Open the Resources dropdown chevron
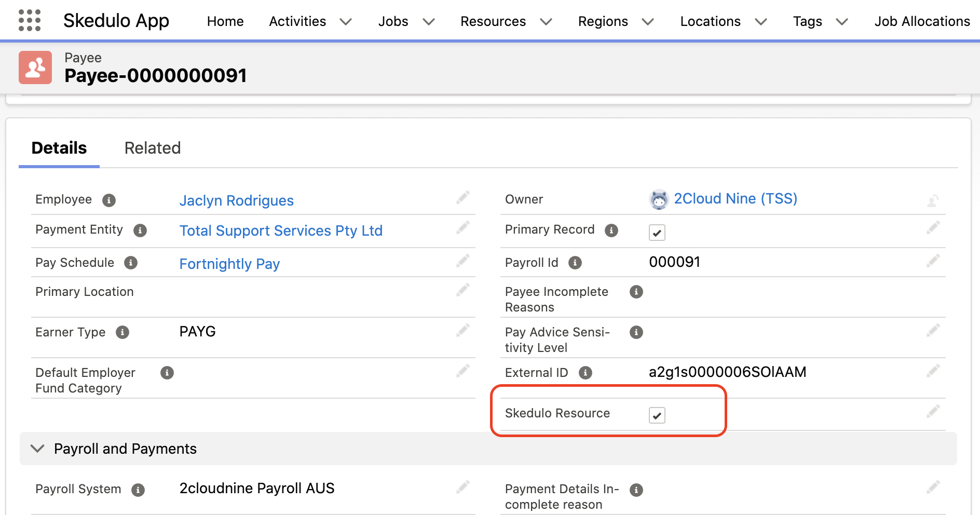 tap(546, 22)
